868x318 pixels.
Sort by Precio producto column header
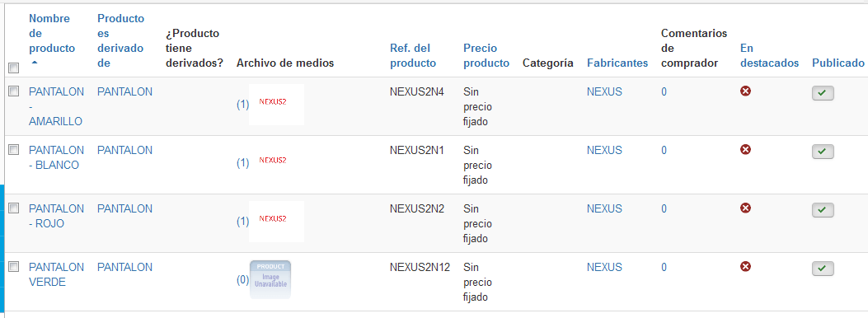tap(486, 55)
